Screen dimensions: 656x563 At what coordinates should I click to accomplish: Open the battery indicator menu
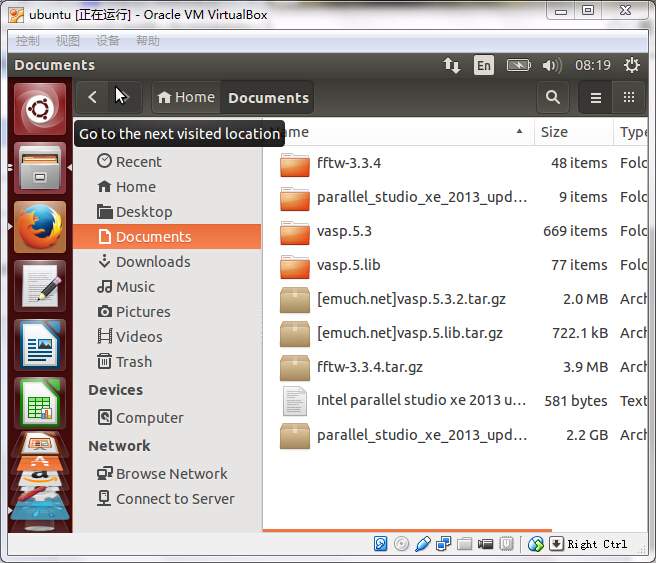click(518, 65)
